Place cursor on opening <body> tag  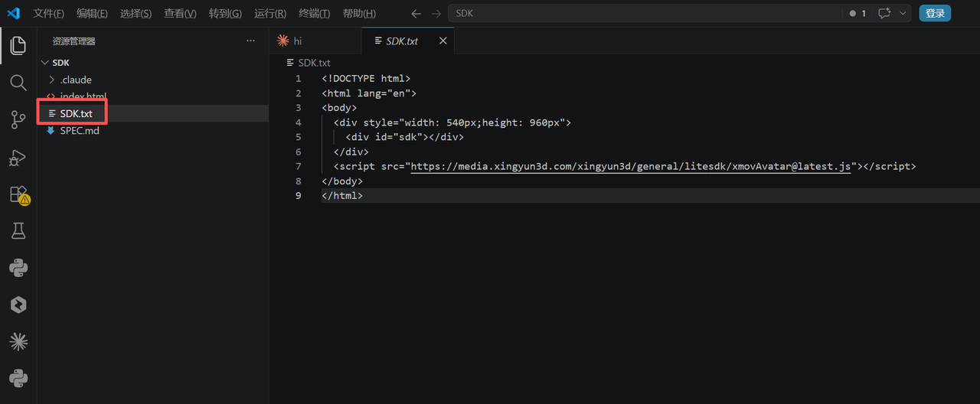339,108
